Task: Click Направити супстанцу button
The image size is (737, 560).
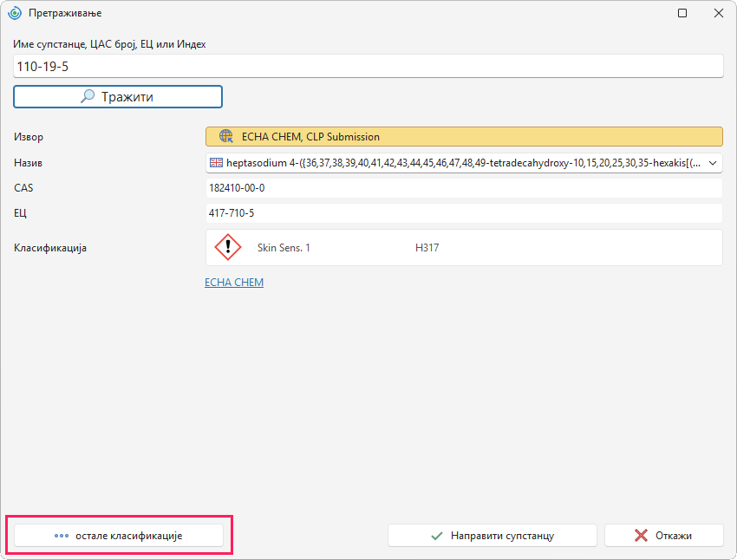Action: pyautogui.click(x=492, y=536)
